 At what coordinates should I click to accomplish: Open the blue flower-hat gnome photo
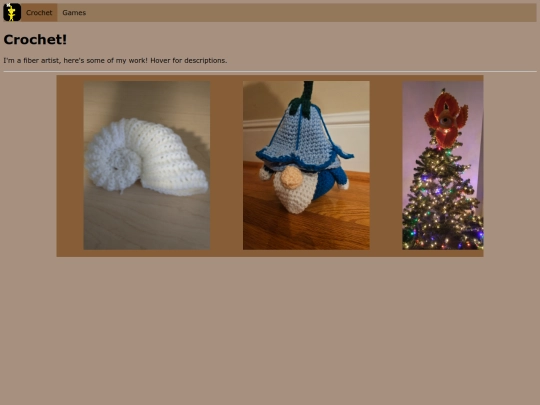(306, 165)
